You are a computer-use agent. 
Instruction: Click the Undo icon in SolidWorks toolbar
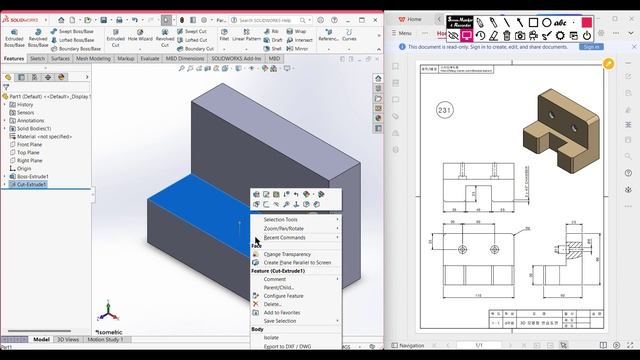point(134,20)
